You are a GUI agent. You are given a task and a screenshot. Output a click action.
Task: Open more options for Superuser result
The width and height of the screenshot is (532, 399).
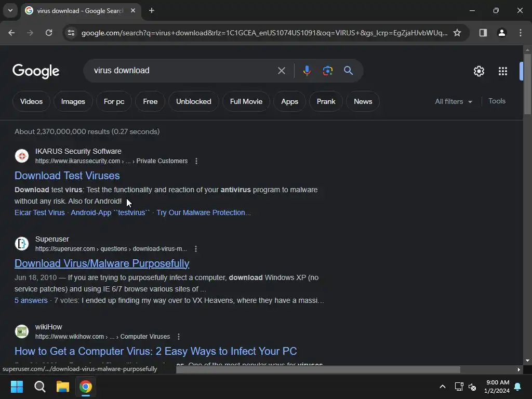[196, 249]
